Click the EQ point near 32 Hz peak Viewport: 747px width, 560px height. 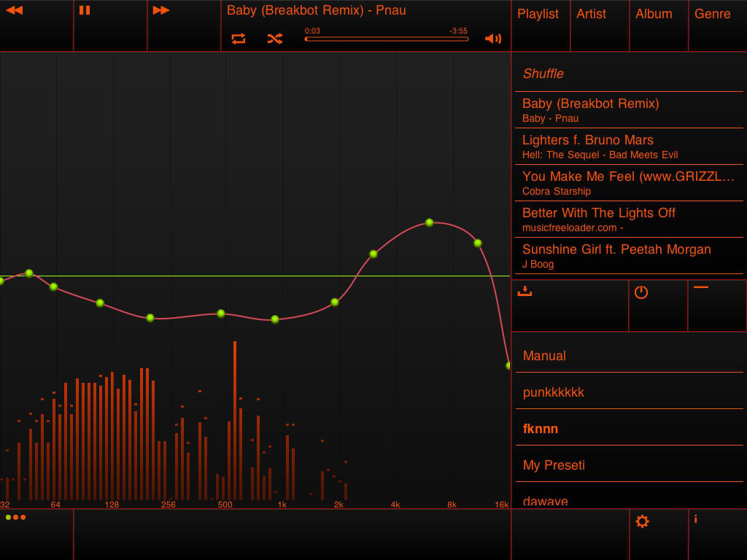coord(29,273)
